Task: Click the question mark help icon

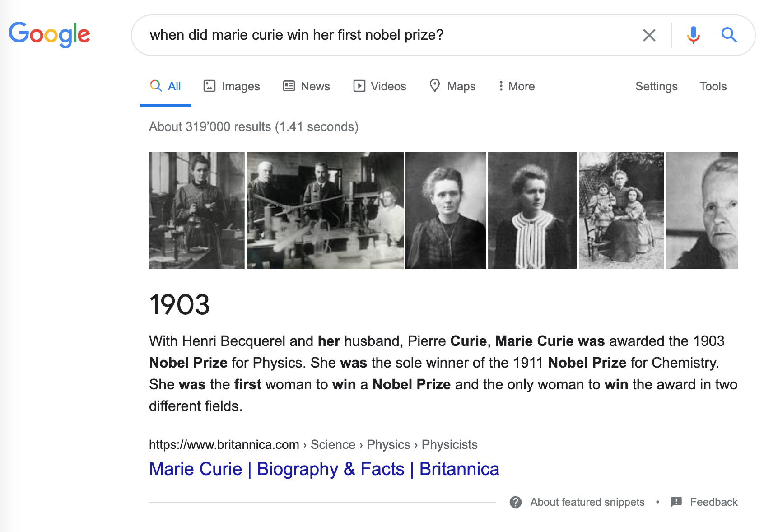Action: click(x=516, y=502)
